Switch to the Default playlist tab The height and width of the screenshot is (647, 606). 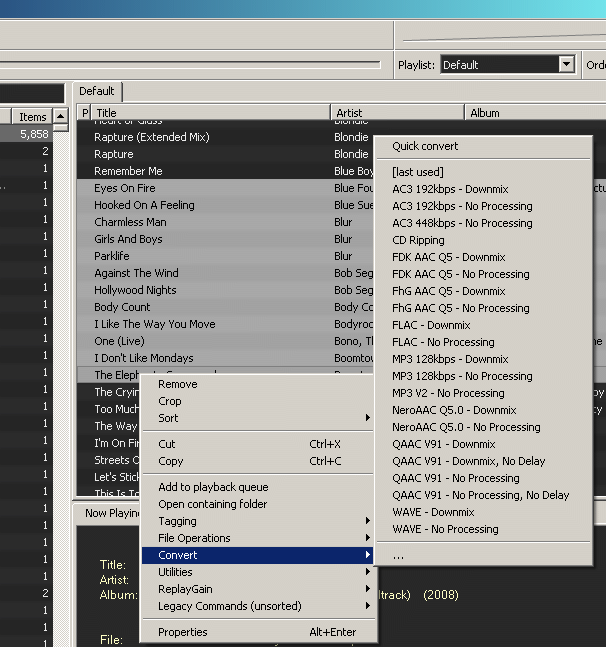pyautogui.click(x=97, y=91)
